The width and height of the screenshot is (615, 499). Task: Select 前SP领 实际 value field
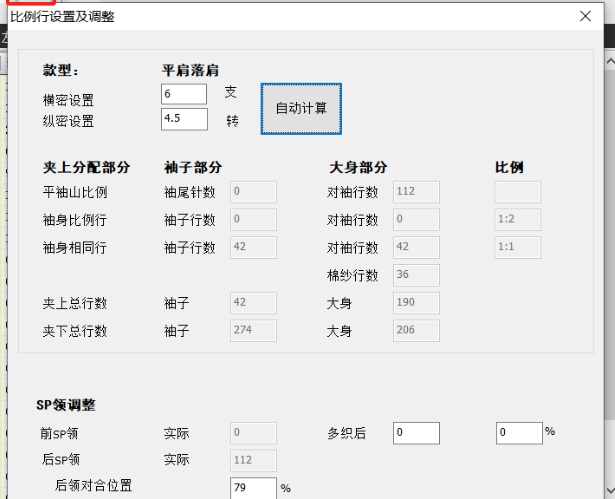pyautogui.click(x=253, y=433)
